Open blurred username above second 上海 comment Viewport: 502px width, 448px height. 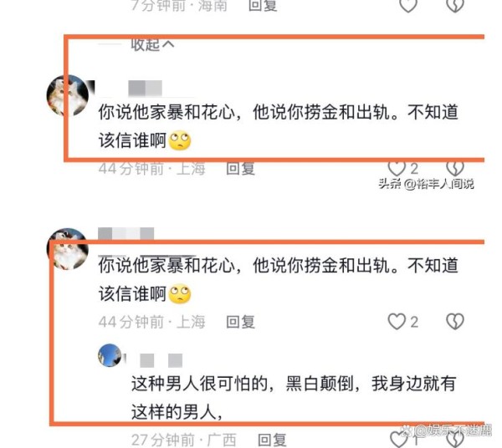(x=125, y=234)
